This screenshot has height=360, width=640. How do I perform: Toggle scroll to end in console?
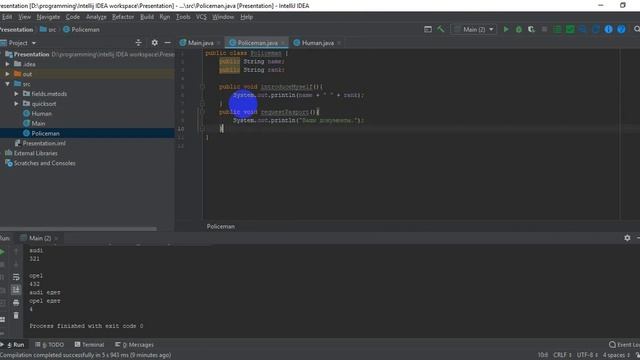click(x=16, y=290)
